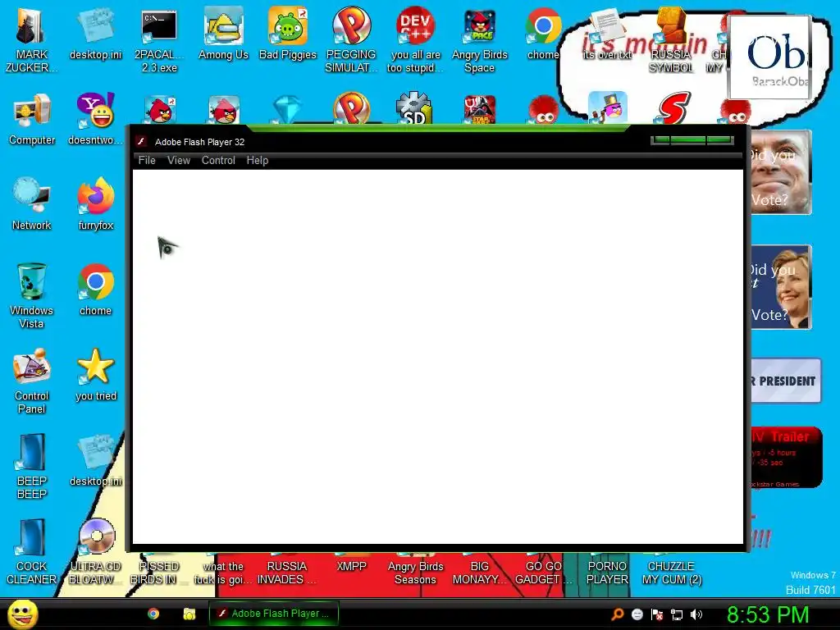
Task: Select the top-hat bird slingshot icon
Action: tap(608, 107)
